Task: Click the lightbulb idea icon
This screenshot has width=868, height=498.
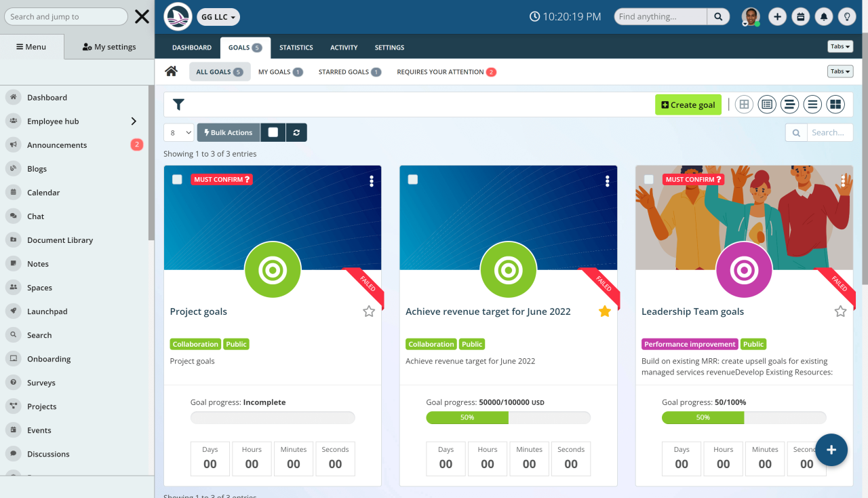Action: 847,16
